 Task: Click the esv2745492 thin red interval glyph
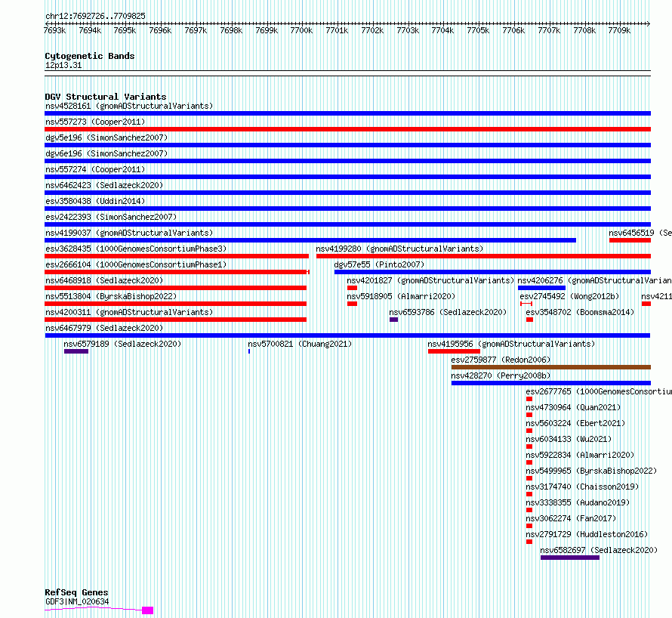click(526, 304)
